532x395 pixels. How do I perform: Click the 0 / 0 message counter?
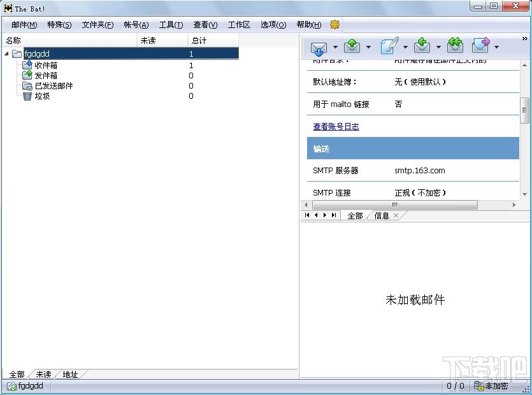coord(456,386)
